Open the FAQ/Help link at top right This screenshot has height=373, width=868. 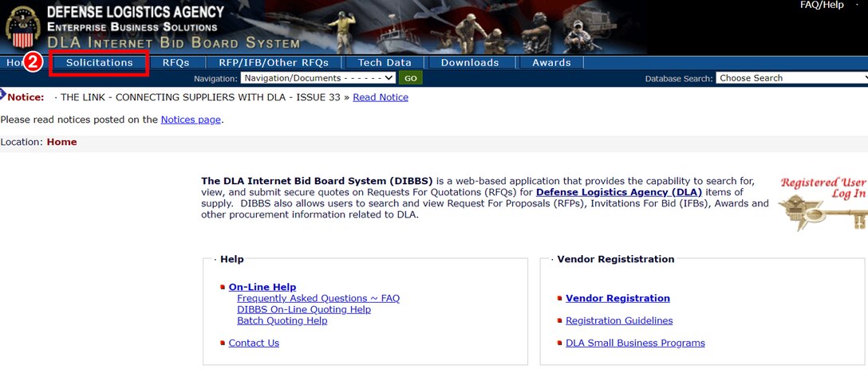point(822,6)
